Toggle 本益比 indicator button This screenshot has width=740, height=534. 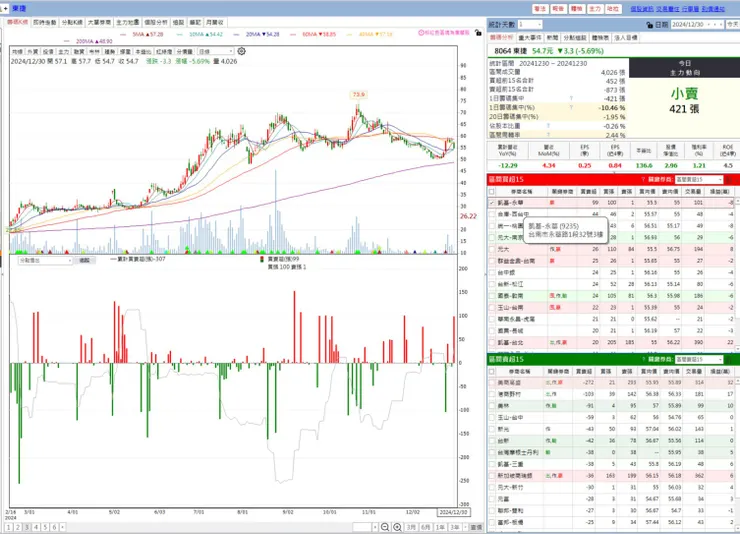click(143, 51)
